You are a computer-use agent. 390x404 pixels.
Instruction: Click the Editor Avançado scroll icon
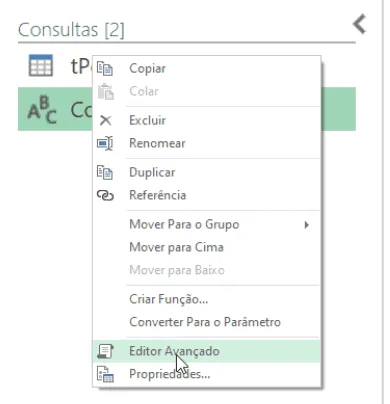pos(105,351)
